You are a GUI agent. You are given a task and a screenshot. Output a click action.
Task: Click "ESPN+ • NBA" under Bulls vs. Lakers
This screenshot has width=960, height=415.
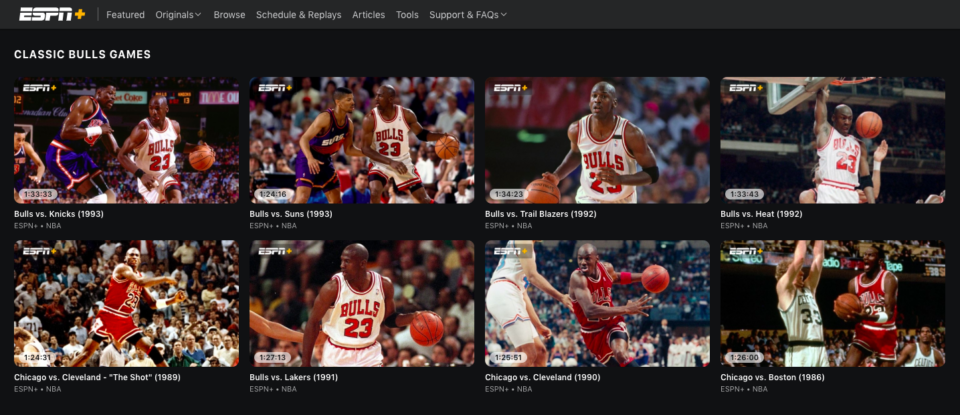pyautogui.click(x=272, y=389)
